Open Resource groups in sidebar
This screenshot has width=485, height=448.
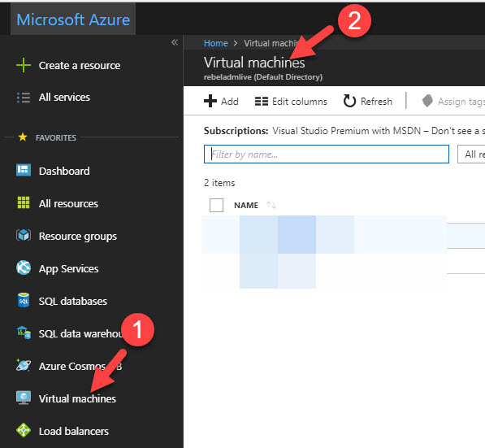pos(78,237)
